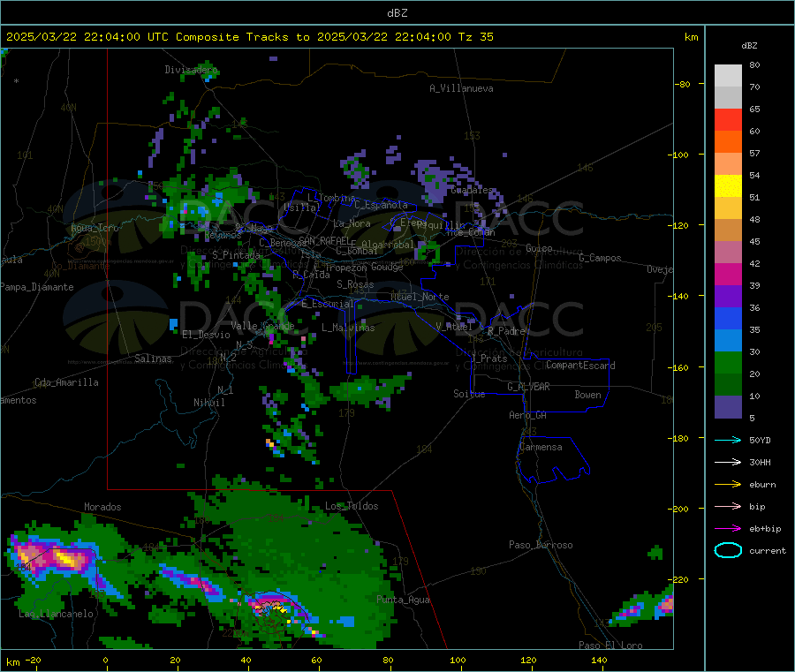
Task: Click the Pampa_Diamante label
Action: 36,287
